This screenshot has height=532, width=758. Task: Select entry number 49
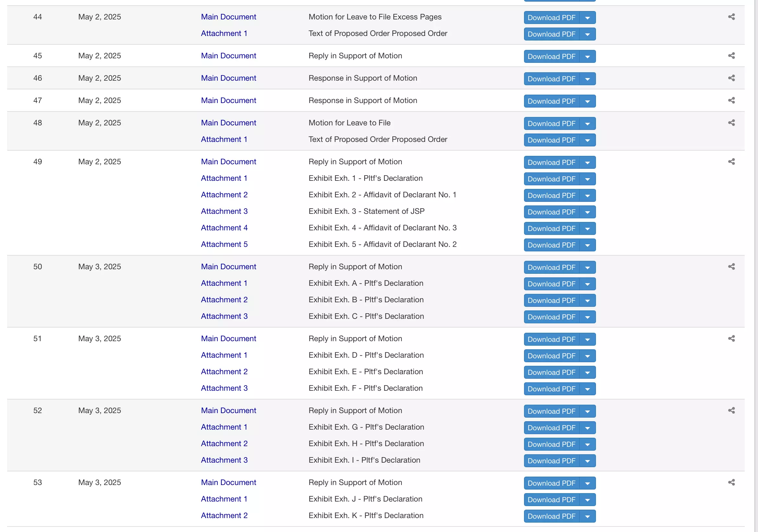coord(38,162)
